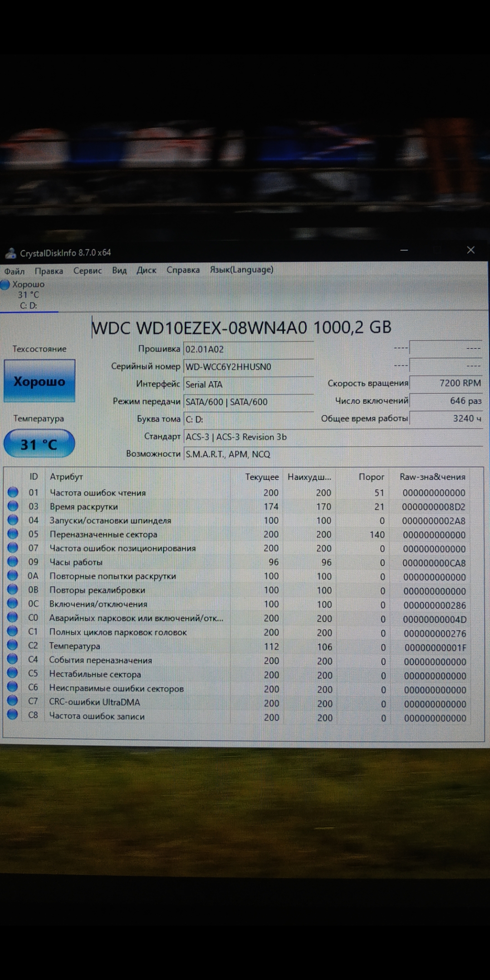This screenshot has width=490, height=980.
Task: Click the total working time value 3240 ч
Action: coord(446,418)
